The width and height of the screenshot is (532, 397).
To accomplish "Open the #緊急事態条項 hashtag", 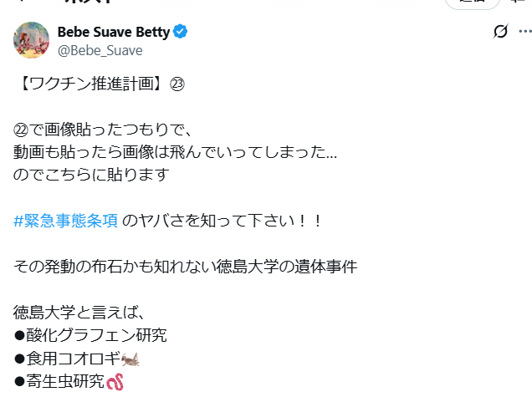I will 66,221.
